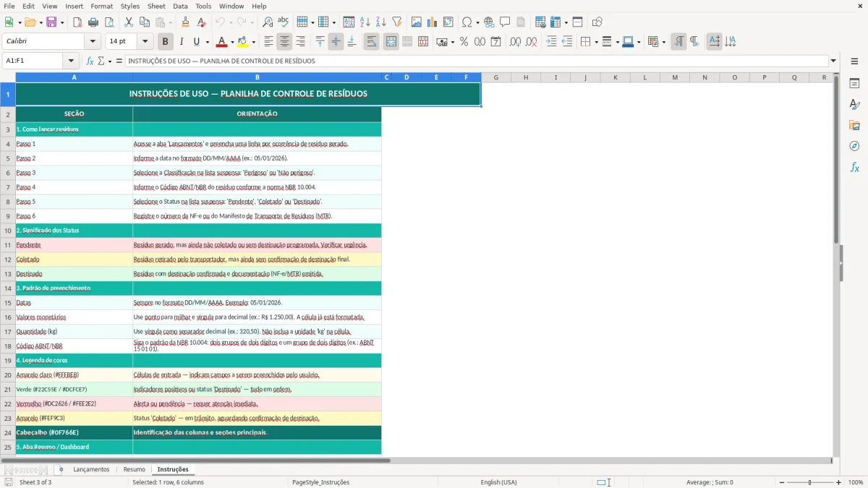Image resolution: width=868 pixels, height=488 pixels.
Task: Open sidebar Gallery icon
Action: [854, 125]
